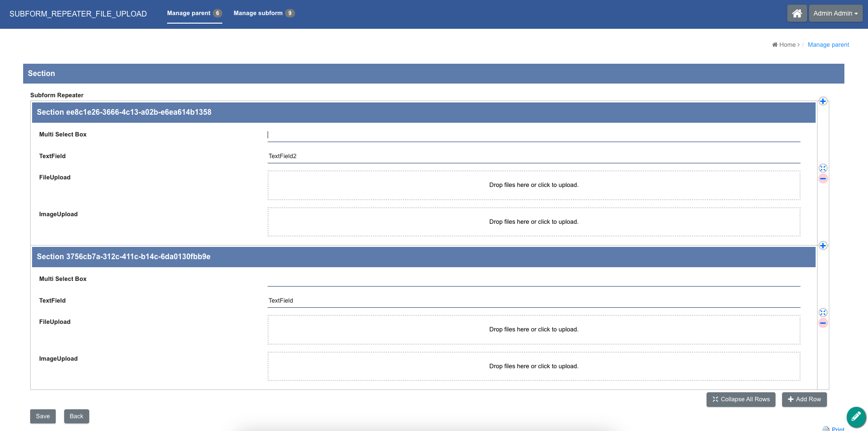The image size is (868, 431).
Task: Click the Subform Repeater label
Action: pos(57,95)
